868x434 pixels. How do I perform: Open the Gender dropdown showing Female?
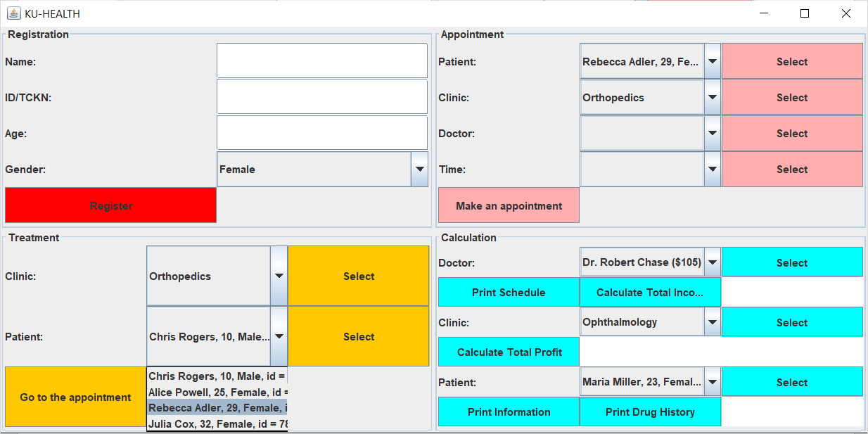tap(322, 169)
